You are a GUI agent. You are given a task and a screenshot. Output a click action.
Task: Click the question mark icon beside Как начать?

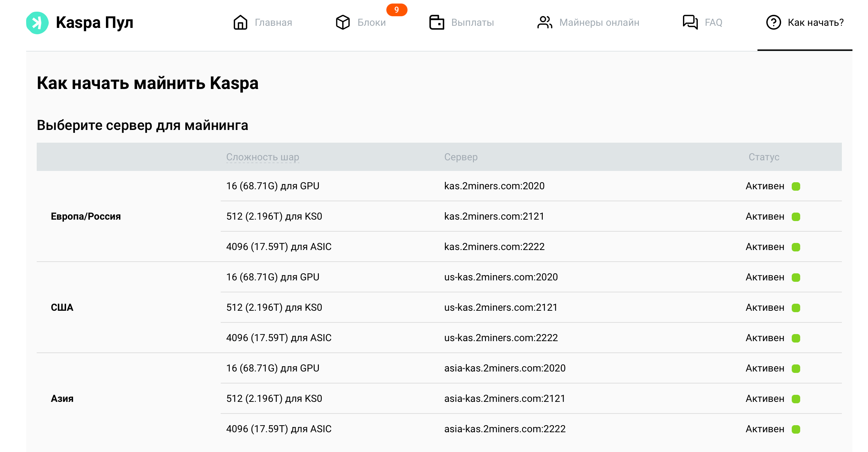(773, 22)
